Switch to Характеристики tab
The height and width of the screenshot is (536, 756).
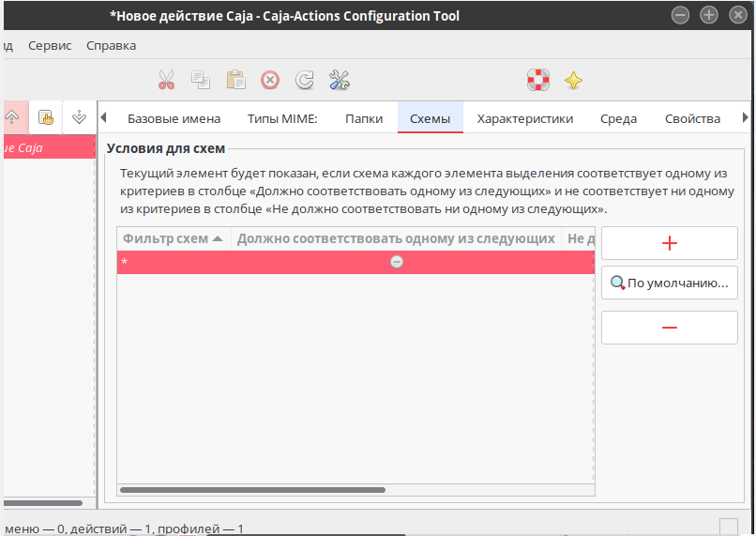(x=525, y=118)
